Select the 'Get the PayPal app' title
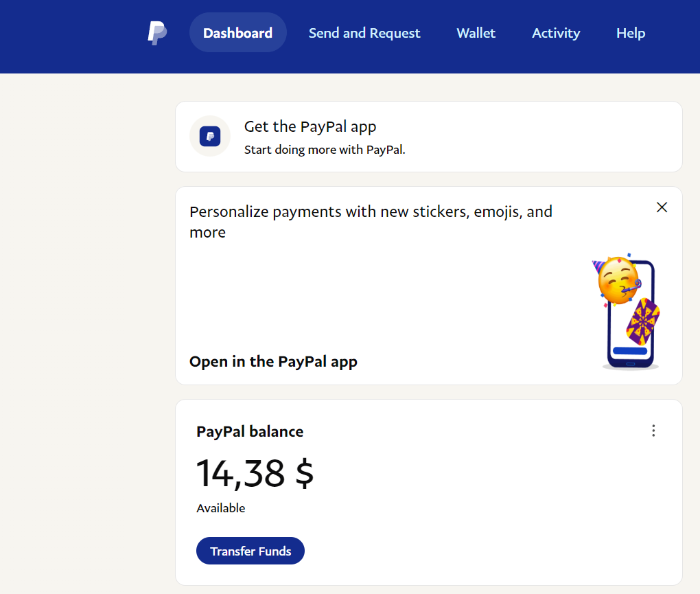The height and width of the screenshot is (594, 700). [310, 126]
